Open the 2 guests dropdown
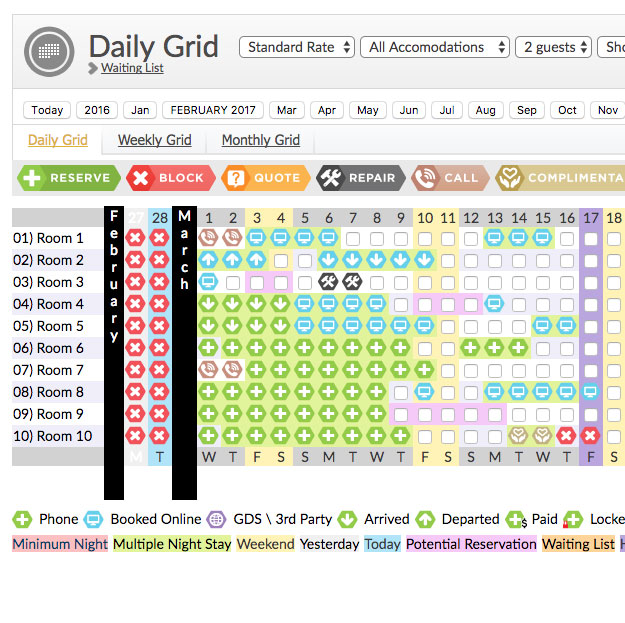The width and height of the screenshot is (625, 623). click(553, 47)
